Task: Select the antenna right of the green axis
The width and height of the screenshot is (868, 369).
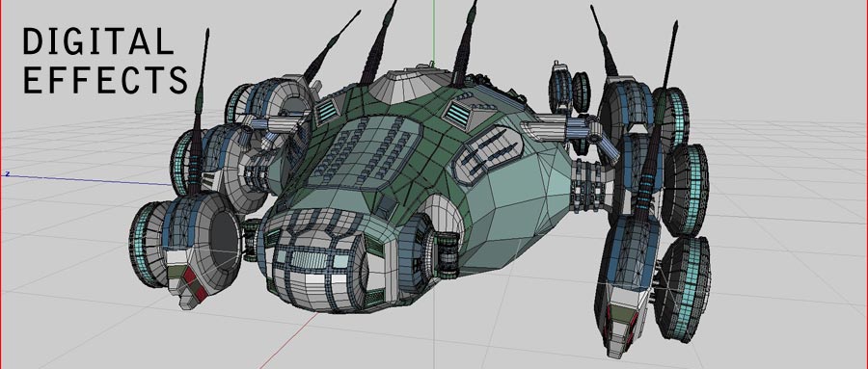Action: pos(464,44)
